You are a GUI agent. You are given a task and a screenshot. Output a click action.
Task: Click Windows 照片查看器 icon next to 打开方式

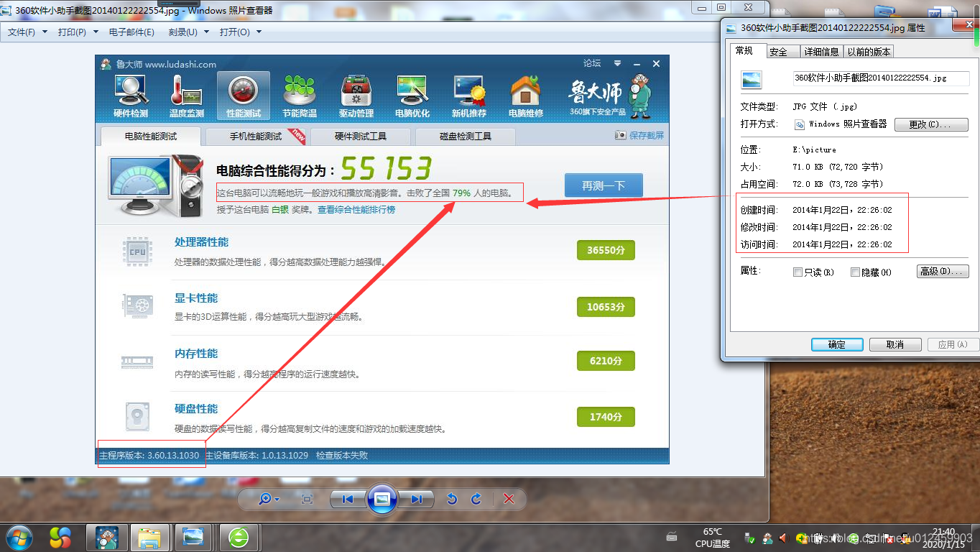[x=800, y=124]
